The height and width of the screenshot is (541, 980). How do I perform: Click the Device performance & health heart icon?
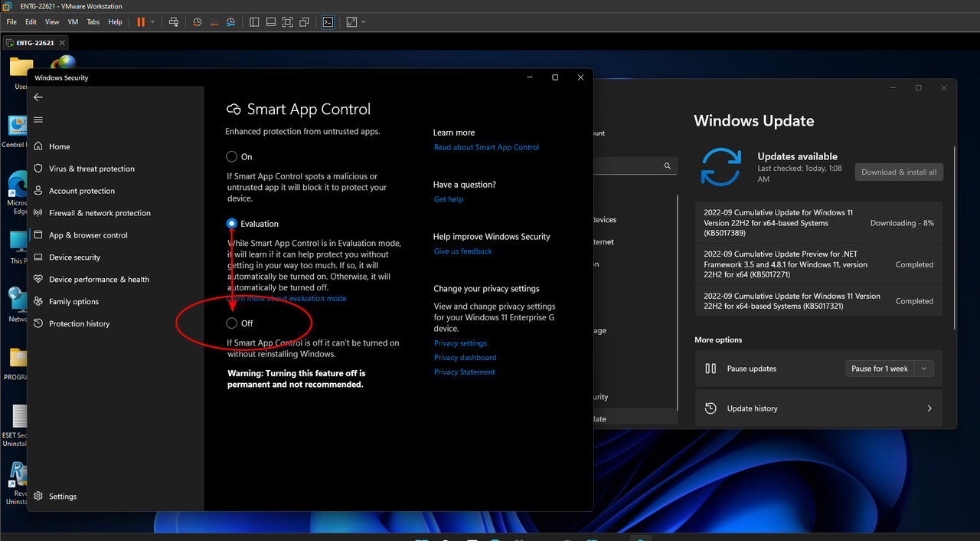point(38,280)
